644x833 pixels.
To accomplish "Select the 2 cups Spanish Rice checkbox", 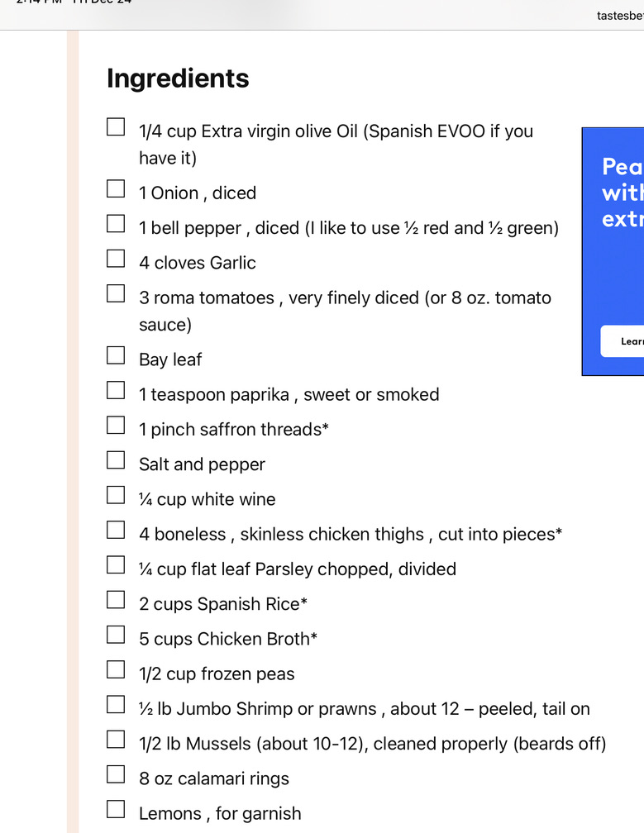I will pyautogui.click(x=116, y=600).
